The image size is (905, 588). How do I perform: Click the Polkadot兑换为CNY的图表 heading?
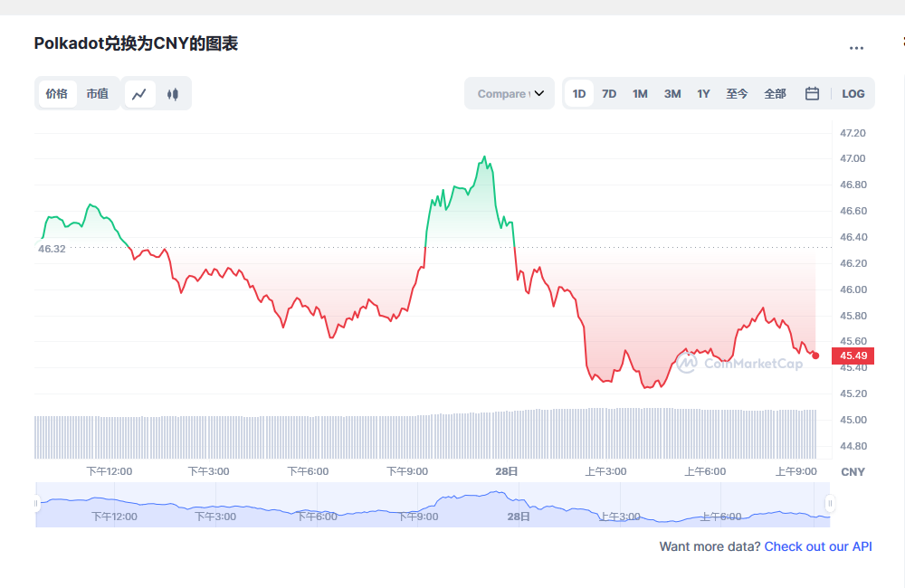[x=136, y=43]
